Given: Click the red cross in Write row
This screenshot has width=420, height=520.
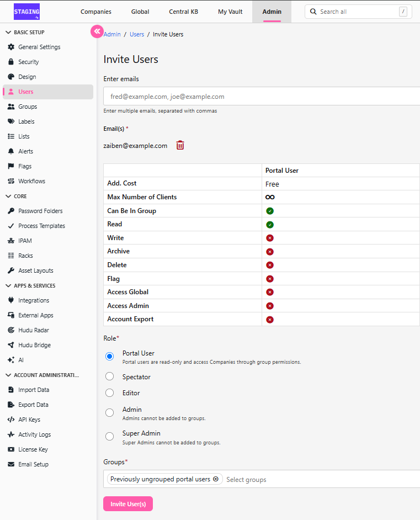Looking at the screenshot, I should pyautogui.click(x=270, y=238).
